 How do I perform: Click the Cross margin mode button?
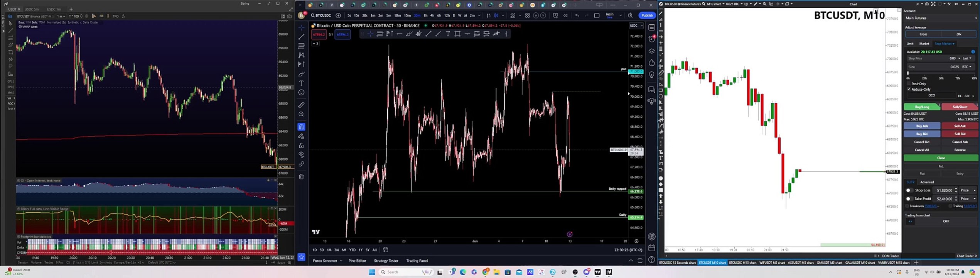(923, 34)
